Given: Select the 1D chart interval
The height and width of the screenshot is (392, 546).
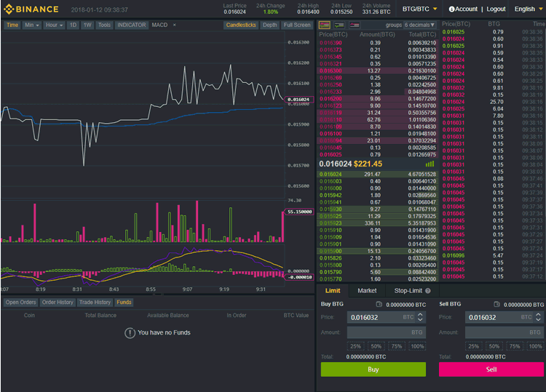Looking at the screenshot, I should 73,25.
